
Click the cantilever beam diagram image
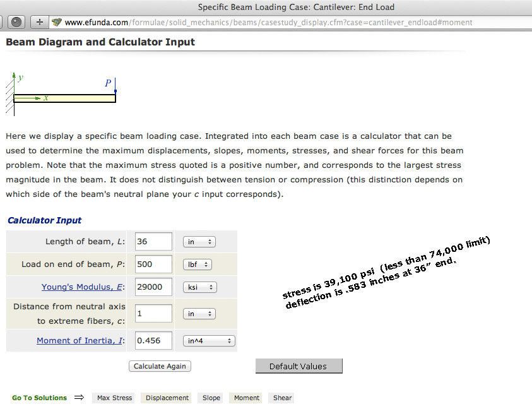(x=61, y=94)
